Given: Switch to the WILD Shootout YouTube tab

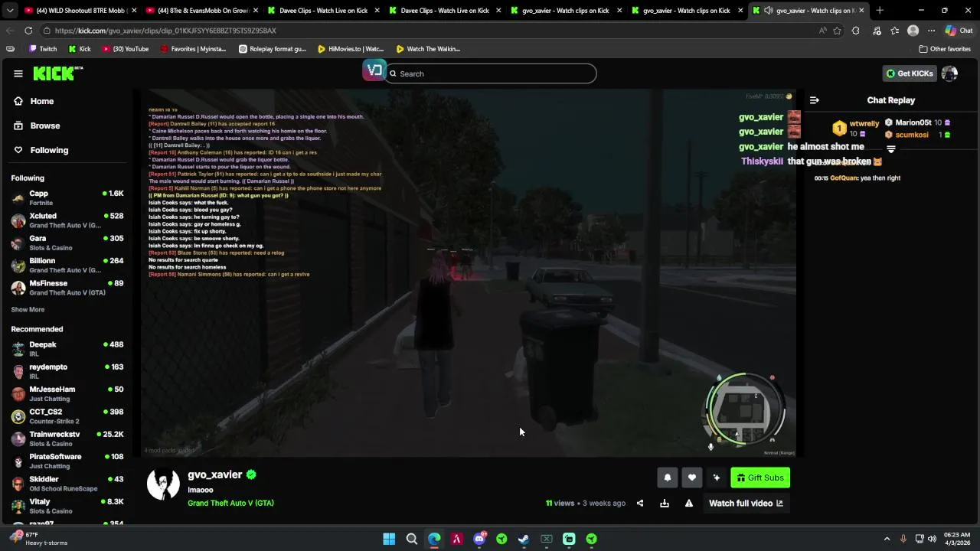Looking at the screenshot, I should click(x=80, y=11).
